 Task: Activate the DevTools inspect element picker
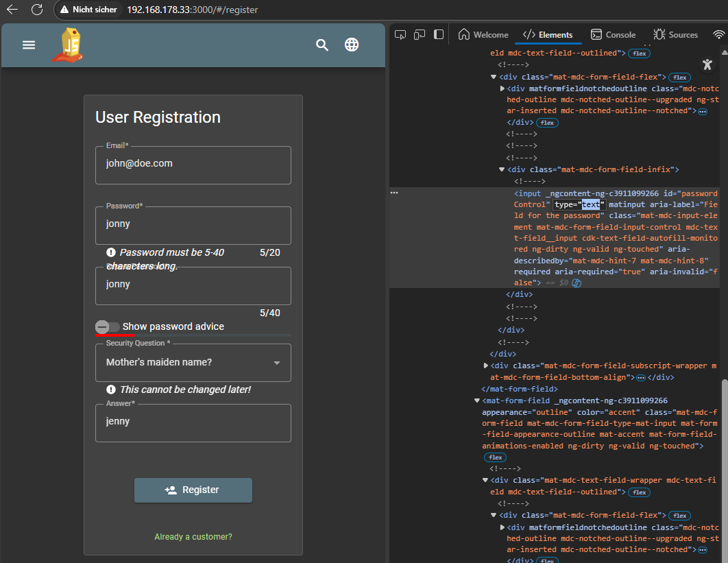[x=401, y=35]
